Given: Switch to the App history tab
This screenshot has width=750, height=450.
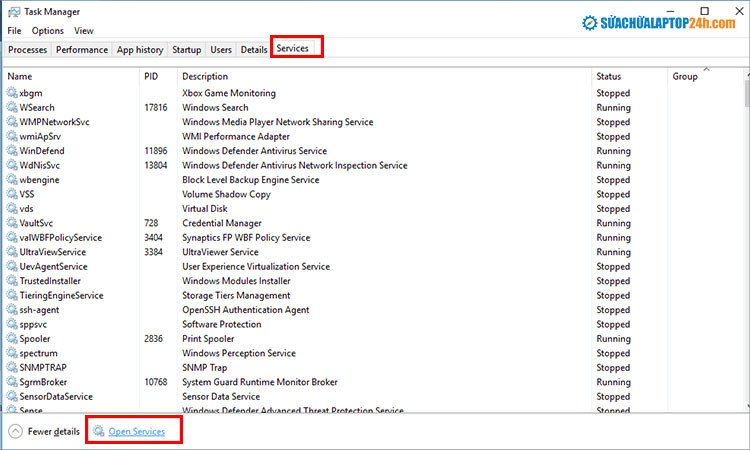Looking at the screenshot, I should tap(140, 50).
